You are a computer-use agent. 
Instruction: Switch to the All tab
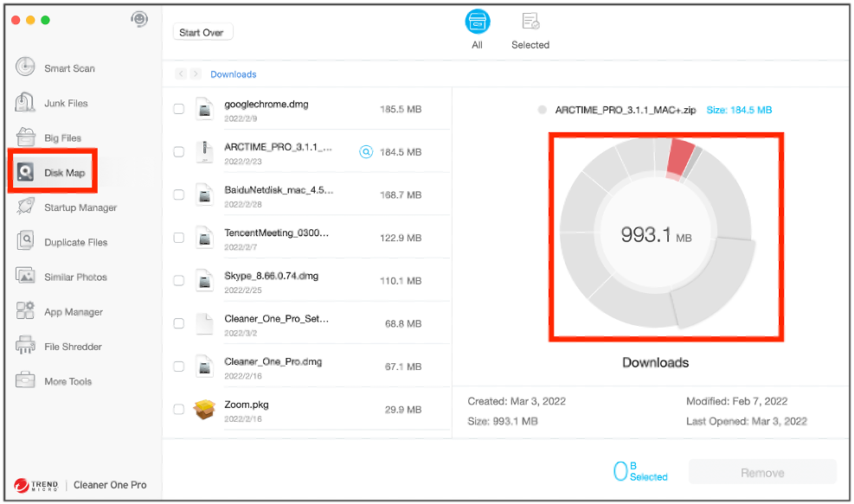pyautogui.click(x=477, y=29)
